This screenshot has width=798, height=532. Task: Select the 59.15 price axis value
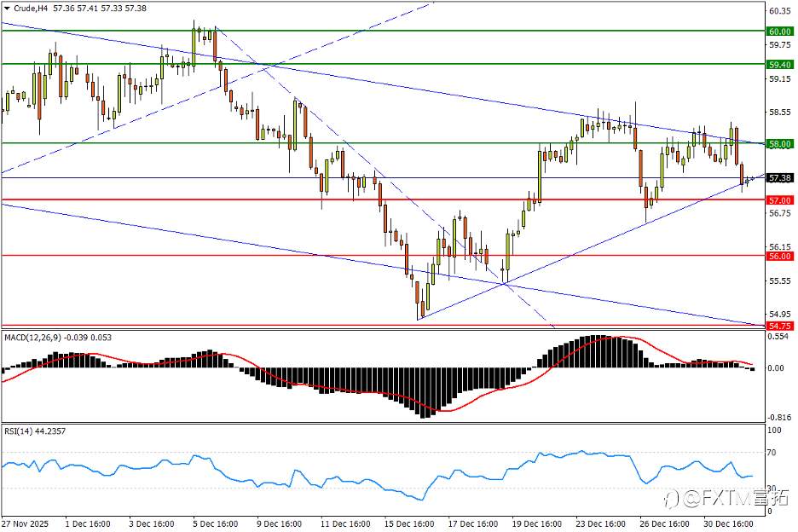[780, 79]
